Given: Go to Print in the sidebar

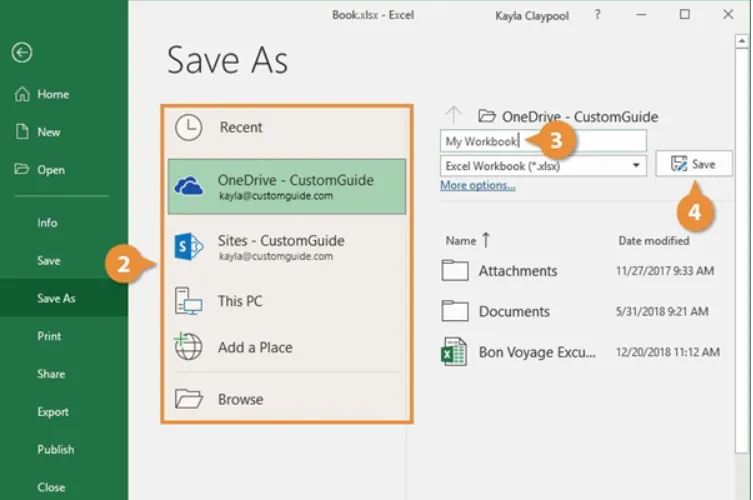Looking at the screenshot, I should 49,336.
